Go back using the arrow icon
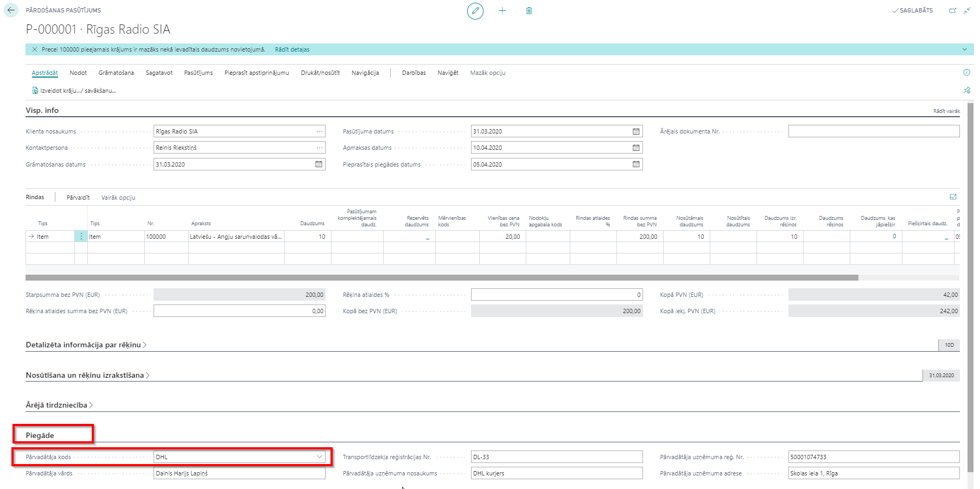Image resolution: width=980 pixels, height=489 pixels. pyautogui.click(x=11, y=10)
